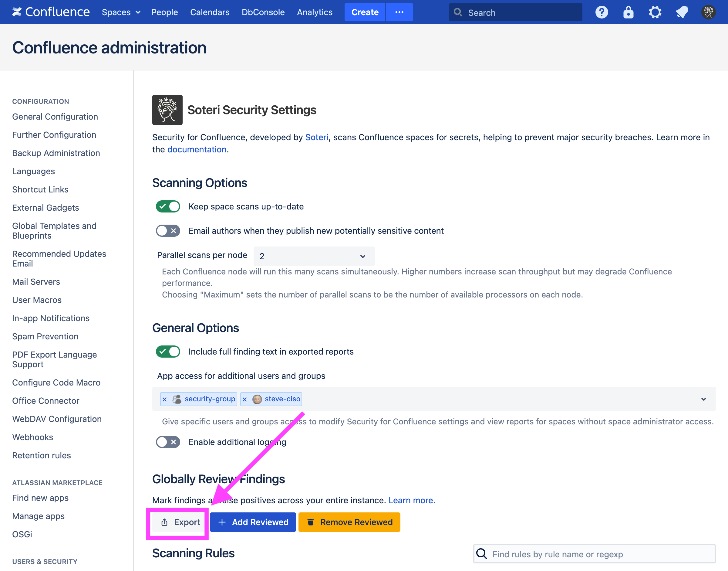Click the lock/security icon in navbar

(628, 12)
